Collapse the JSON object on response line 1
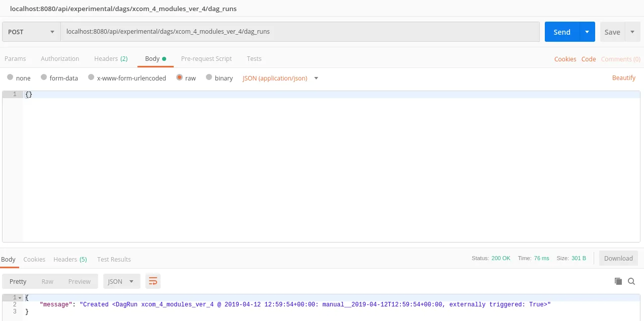Viewport: 644px width, 321px height. (x=20, y=297)
